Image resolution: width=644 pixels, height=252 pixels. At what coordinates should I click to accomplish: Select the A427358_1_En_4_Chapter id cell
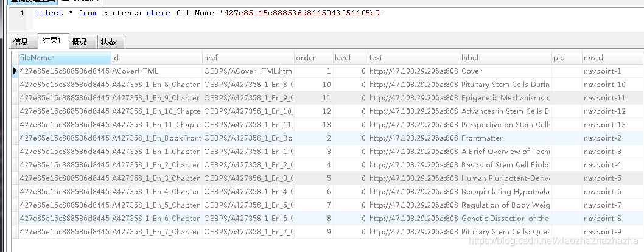click(x=156, y=192)
